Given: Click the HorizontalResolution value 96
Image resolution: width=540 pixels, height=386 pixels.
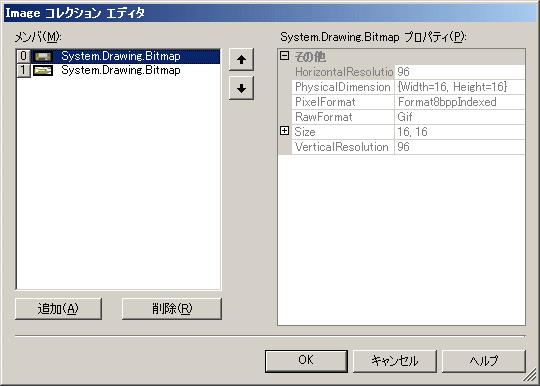Looking at the screenshot, I should [460, 72].
